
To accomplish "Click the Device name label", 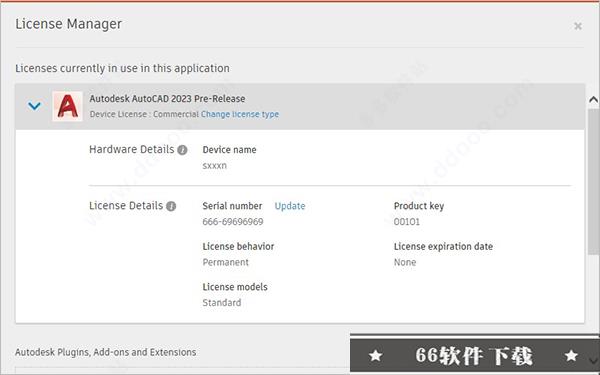I will pos(229,150).
